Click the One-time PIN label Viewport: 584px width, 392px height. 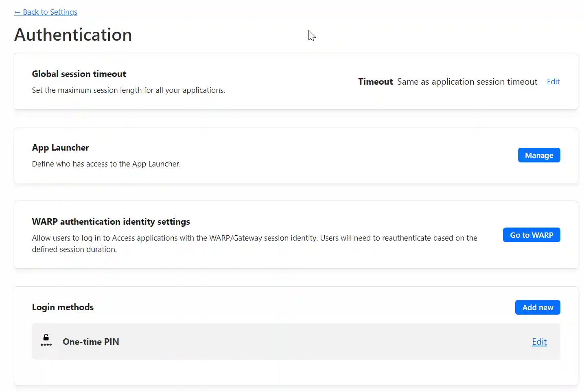coord(91,342)
